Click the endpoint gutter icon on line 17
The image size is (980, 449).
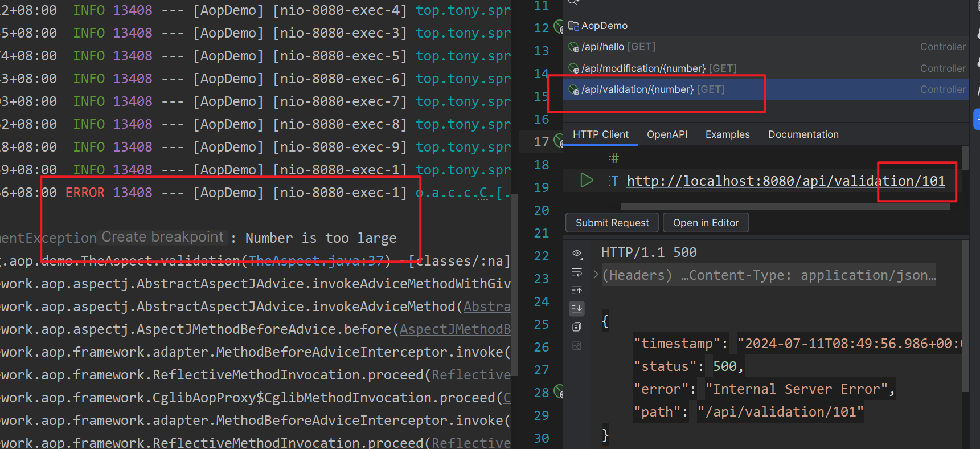559,141
